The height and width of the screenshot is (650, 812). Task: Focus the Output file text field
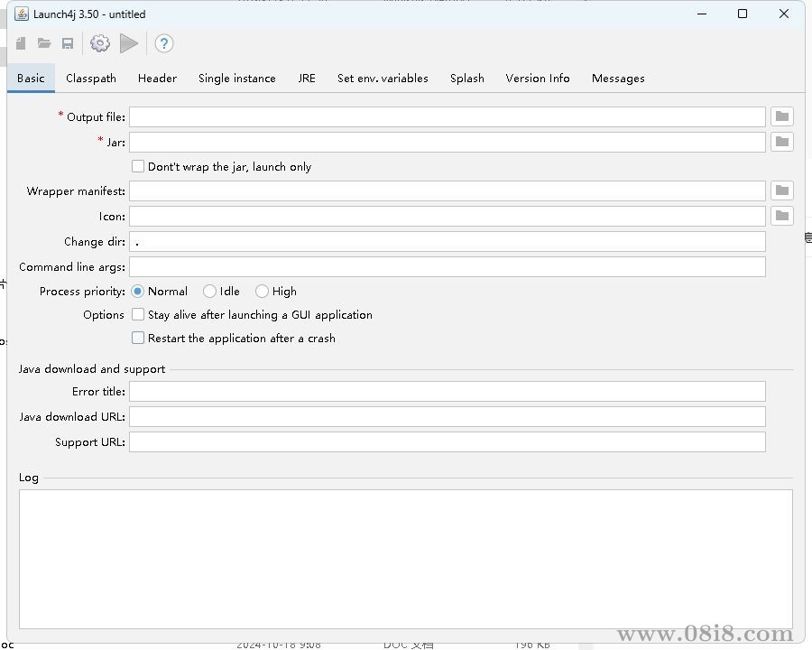pos(448,116)
